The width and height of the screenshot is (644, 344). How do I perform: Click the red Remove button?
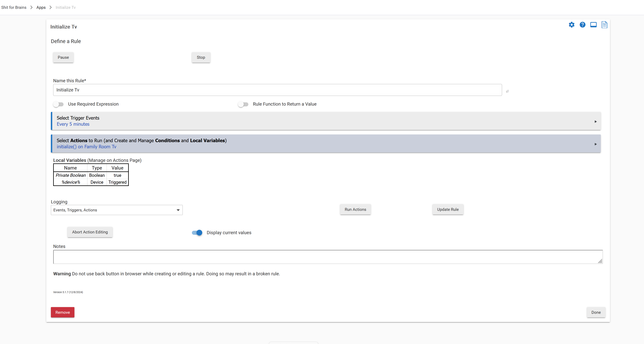tap(63, 312)
